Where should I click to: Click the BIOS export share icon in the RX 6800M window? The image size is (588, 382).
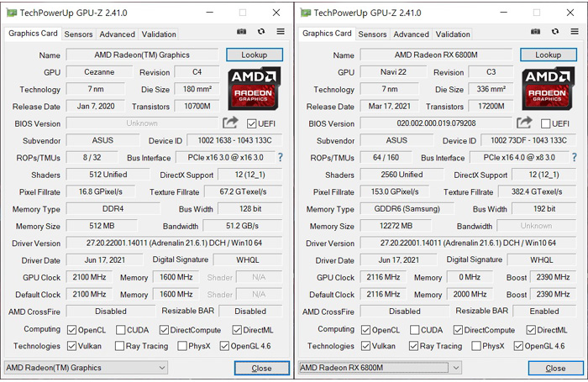524,123
